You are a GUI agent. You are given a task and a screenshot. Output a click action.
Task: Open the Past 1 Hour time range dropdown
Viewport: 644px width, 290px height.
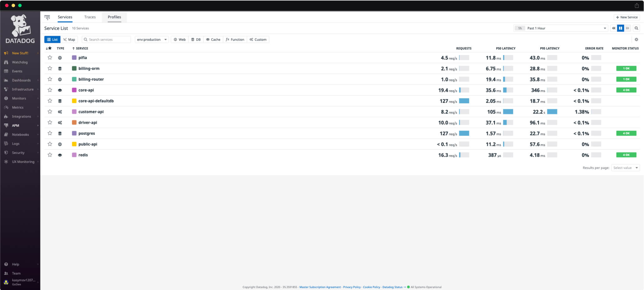560,28
